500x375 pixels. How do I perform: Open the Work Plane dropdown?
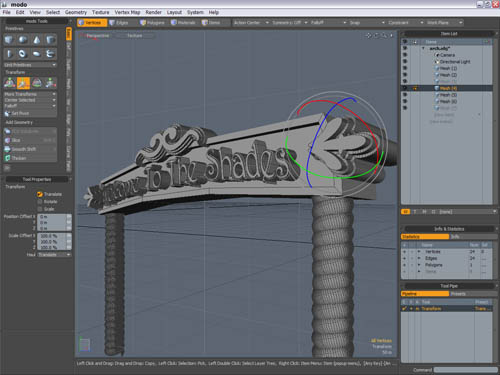coord(445,23)
